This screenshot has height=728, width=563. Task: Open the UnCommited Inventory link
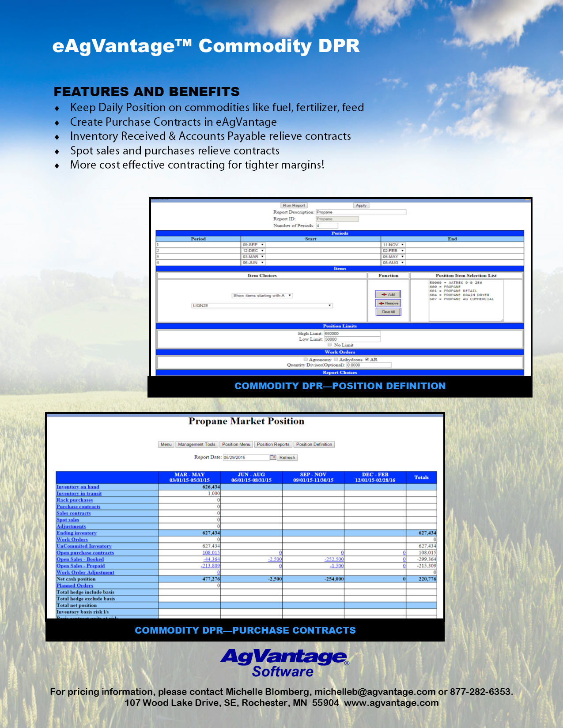click(84, 546)
